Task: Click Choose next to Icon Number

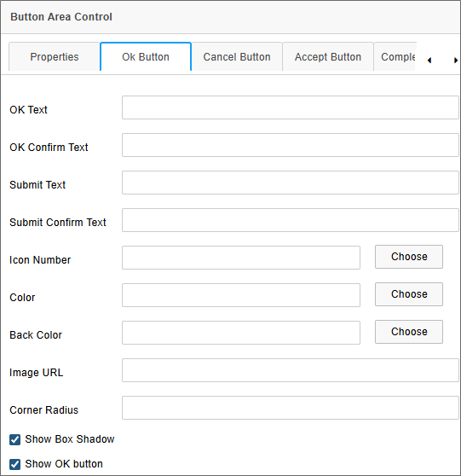Action: 409,257
